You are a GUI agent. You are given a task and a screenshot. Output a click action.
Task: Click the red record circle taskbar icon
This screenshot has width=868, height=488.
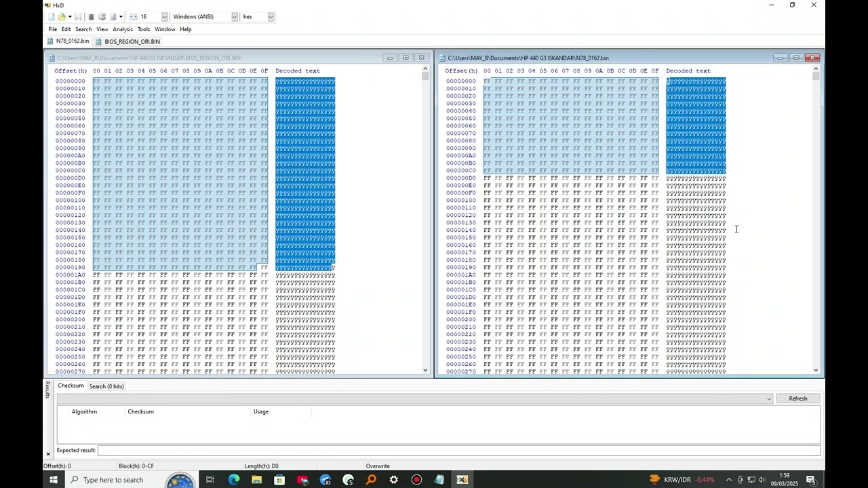pos(416,480)
